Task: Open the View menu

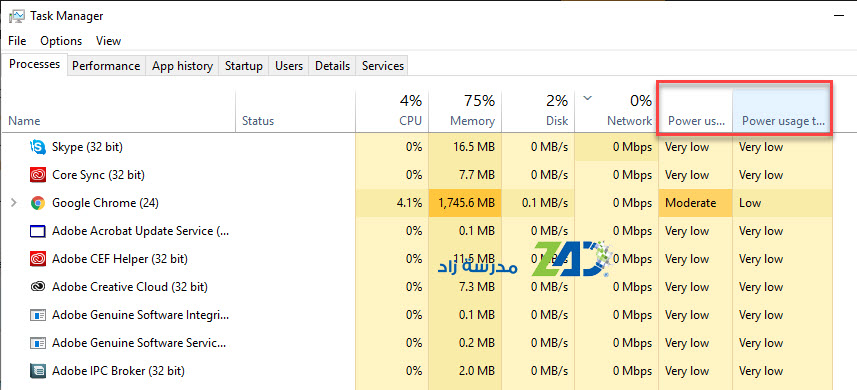Action: pyautogui.click(x=108, y=41)
